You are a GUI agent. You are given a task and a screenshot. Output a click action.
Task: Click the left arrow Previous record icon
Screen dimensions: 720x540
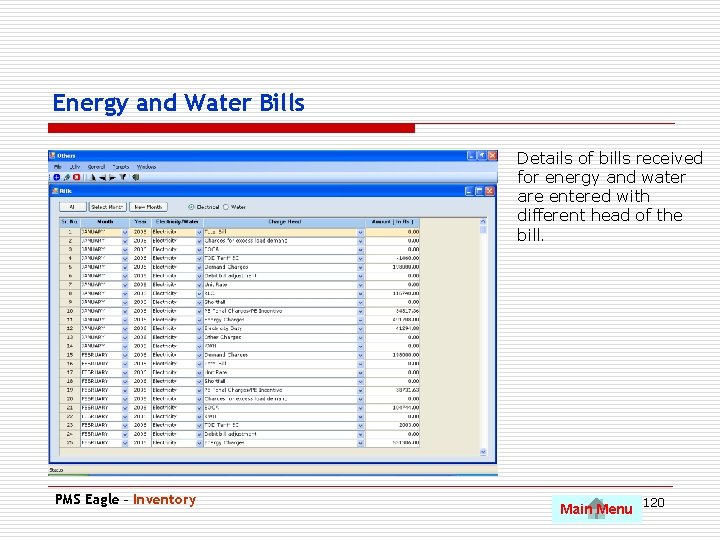tap(102, 177)
